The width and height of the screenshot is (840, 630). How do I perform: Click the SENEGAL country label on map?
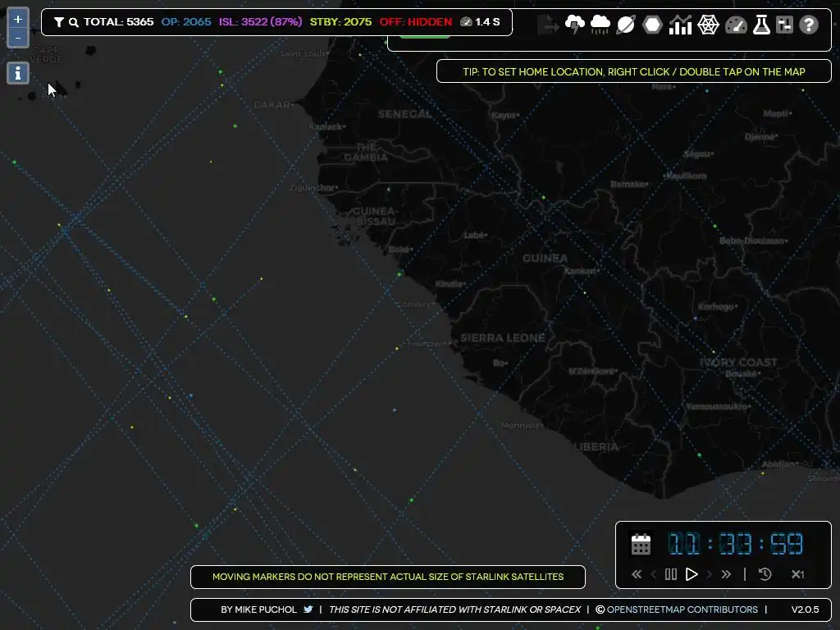tap(404, 114)
